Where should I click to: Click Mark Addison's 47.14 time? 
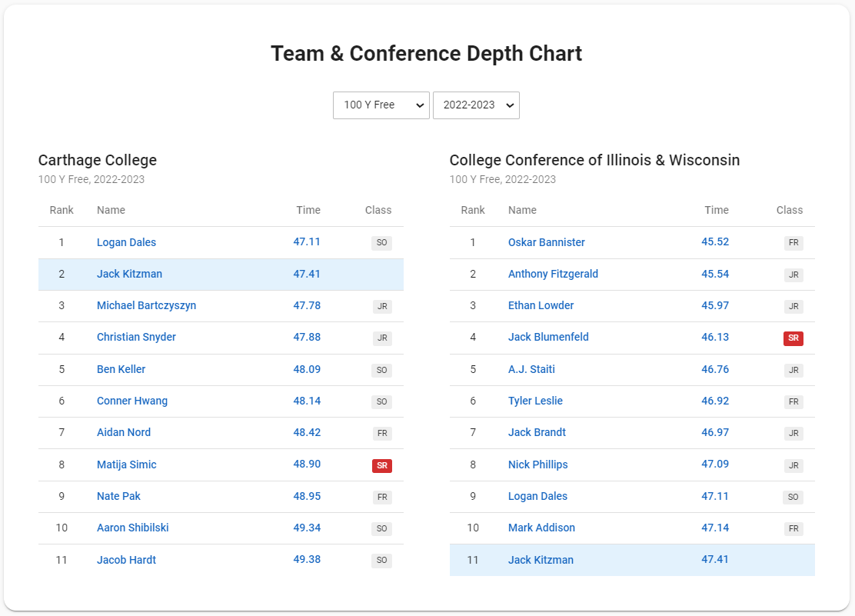click(715, 528)
